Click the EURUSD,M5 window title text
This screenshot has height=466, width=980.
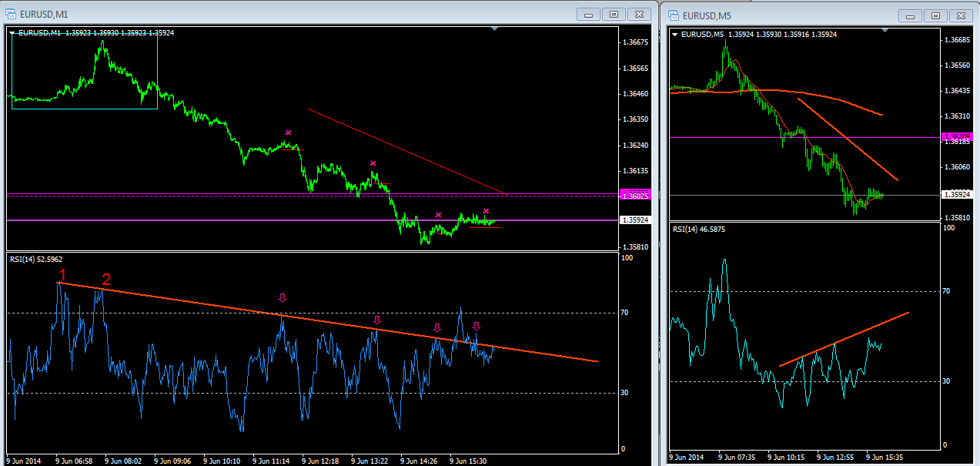tap(706, 15)
